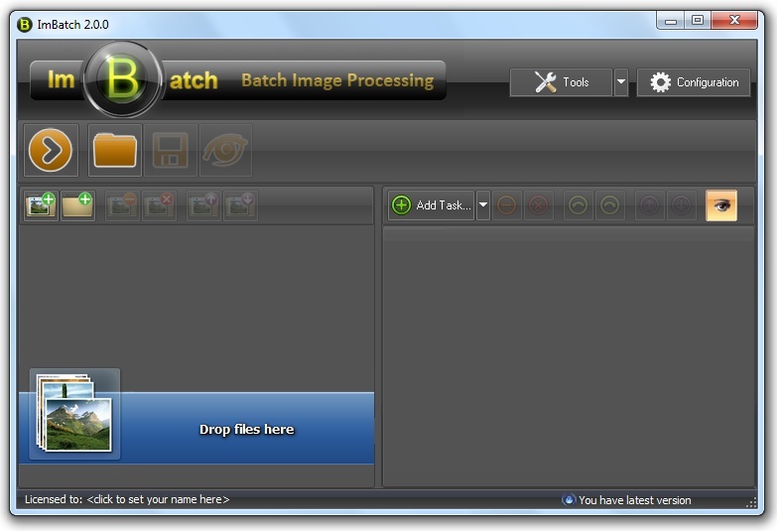Image resolution: width=780 pixels, height=532 pixels.
Task: Click the move image down arrow icon
Action: point(240,205)
